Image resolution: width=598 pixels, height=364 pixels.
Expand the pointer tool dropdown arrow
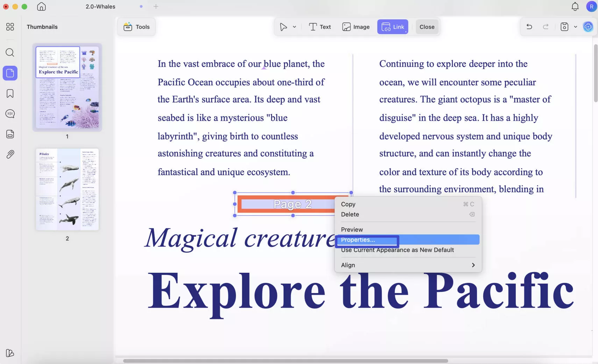(294, 27)
